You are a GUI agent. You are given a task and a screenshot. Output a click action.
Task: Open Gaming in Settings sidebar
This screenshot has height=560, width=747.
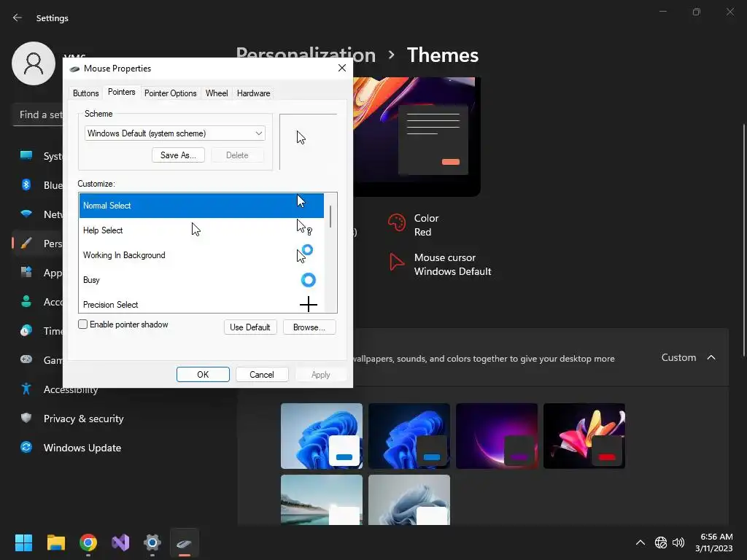tap(38, 360)
